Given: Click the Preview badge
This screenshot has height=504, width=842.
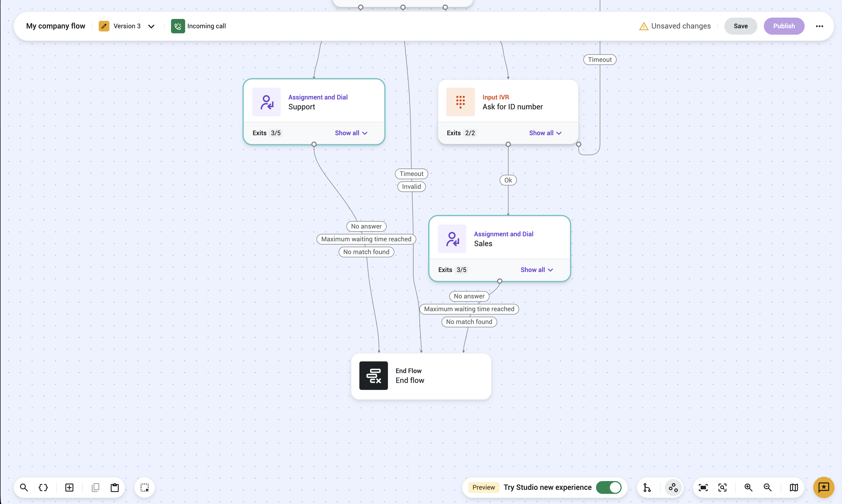Looking at the screenshot, I should click(483, 488).
